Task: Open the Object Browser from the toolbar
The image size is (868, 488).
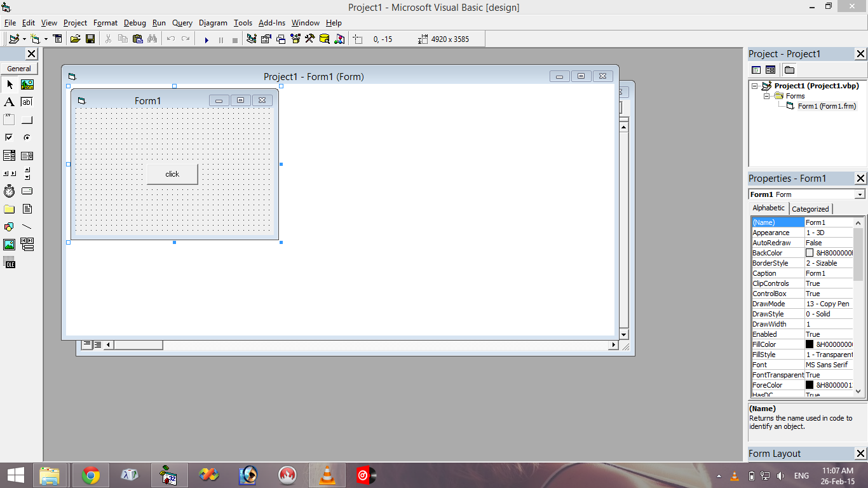Action: click(295, 39)
